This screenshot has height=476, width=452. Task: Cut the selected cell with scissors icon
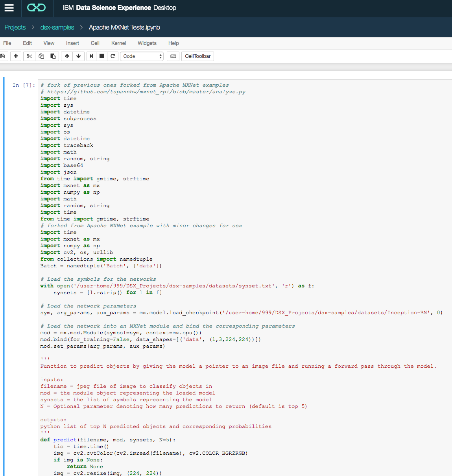click(29, 56)
